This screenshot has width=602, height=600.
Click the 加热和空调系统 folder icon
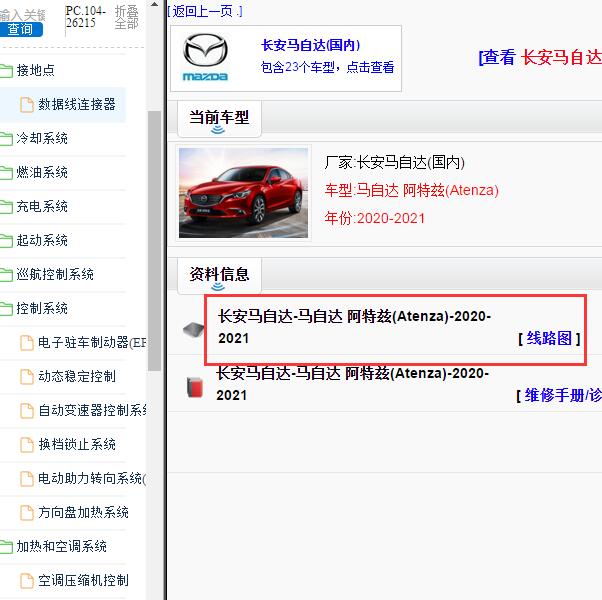(x=6, y=547)
